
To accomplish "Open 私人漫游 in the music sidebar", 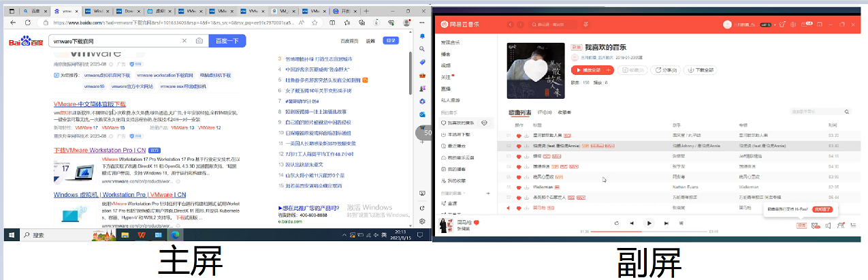I will pos(449,99).
